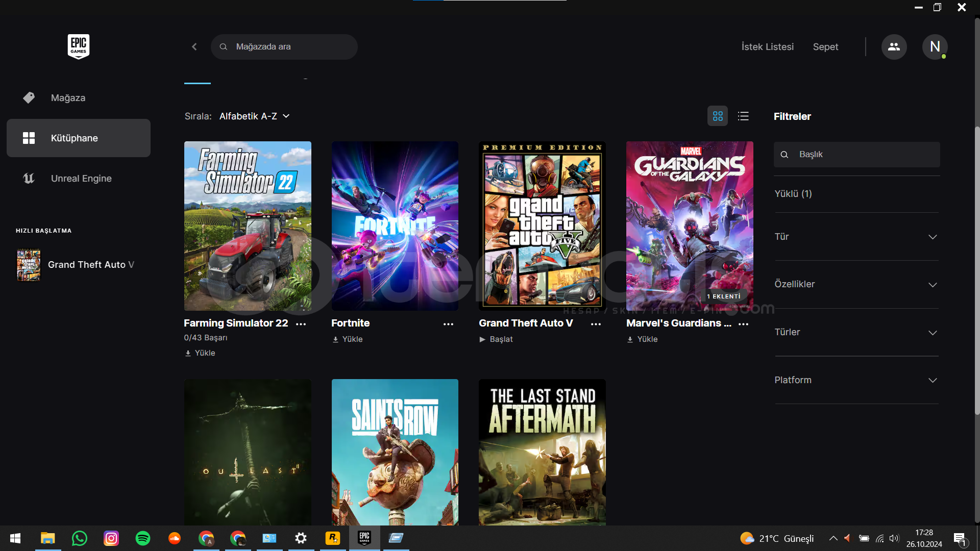
Task: Click the Epic Games logo
Action: tap(79, 46)
